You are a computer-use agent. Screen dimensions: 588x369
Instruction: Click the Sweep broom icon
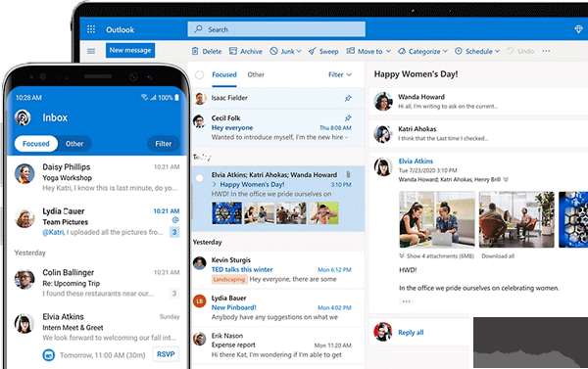(312, 51)
